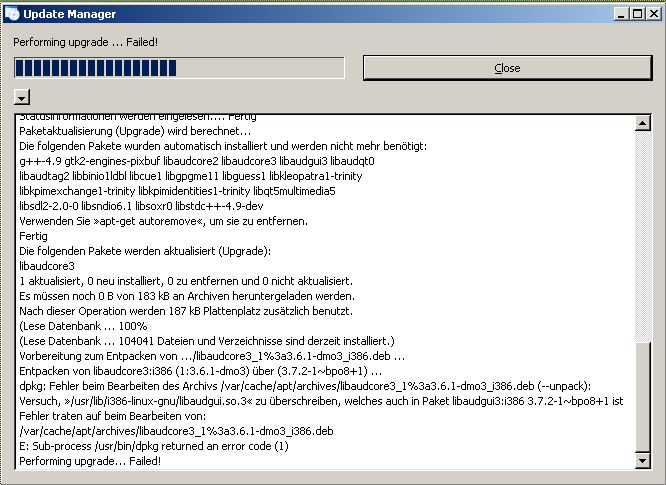Click the standalone 'libaudcore3' package line

pos(46,266)
